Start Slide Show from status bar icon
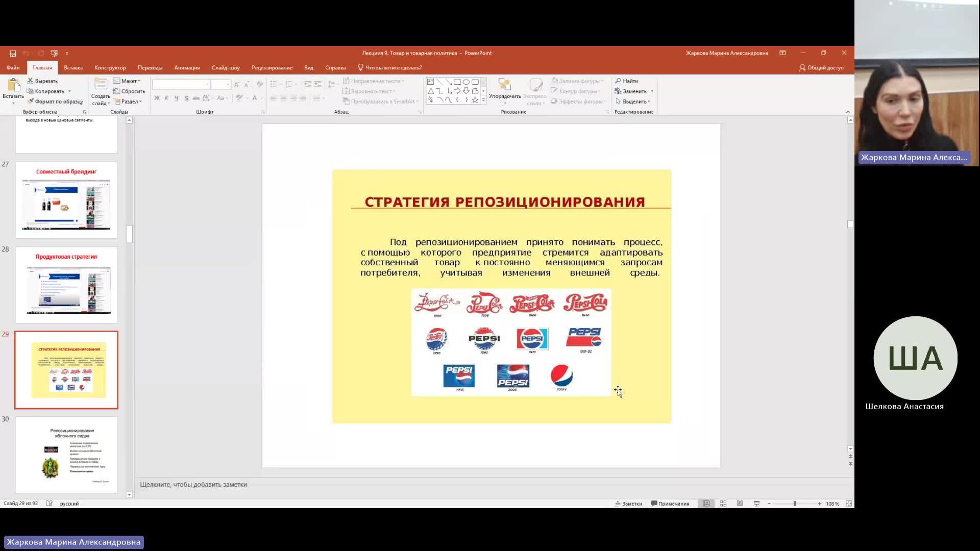Screen dimensions: 980x551 (757, 504)
